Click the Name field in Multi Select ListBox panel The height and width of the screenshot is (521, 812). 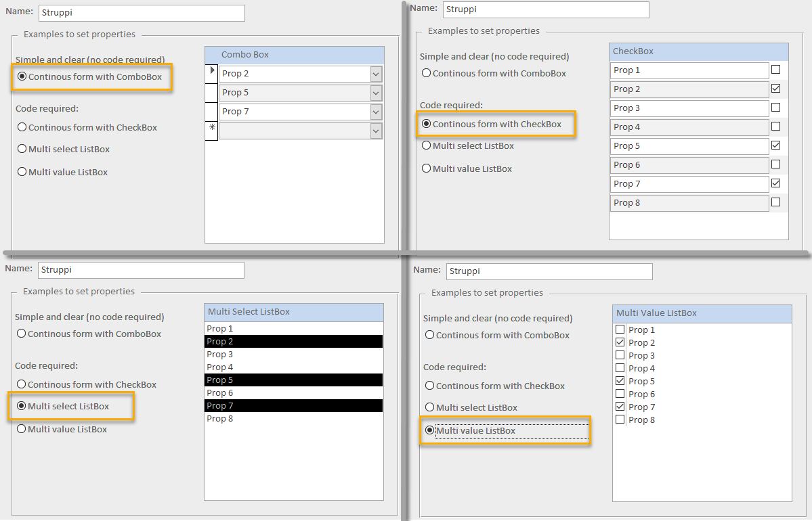(x=142, y=270)
